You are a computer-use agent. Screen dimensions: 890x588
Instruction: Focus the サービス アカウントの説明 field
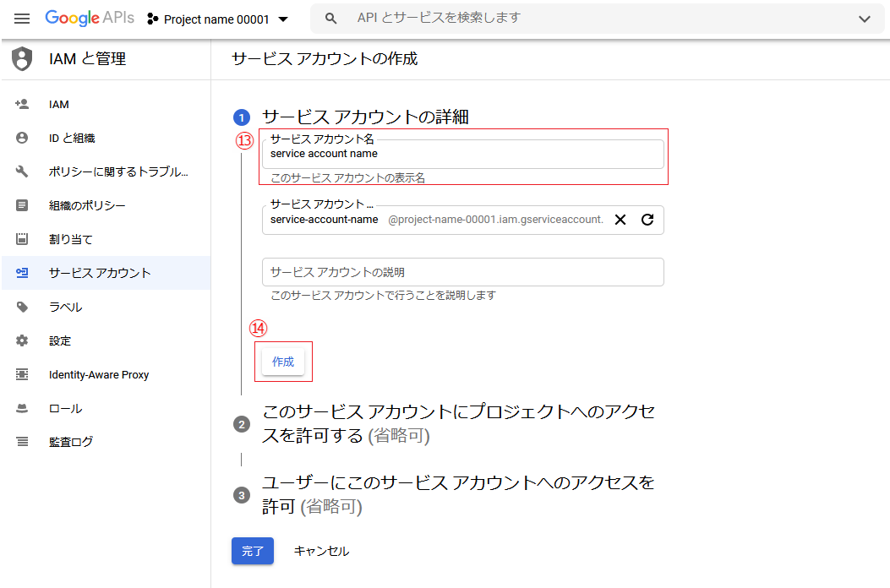pyautogui.click(x=462, y=272)
